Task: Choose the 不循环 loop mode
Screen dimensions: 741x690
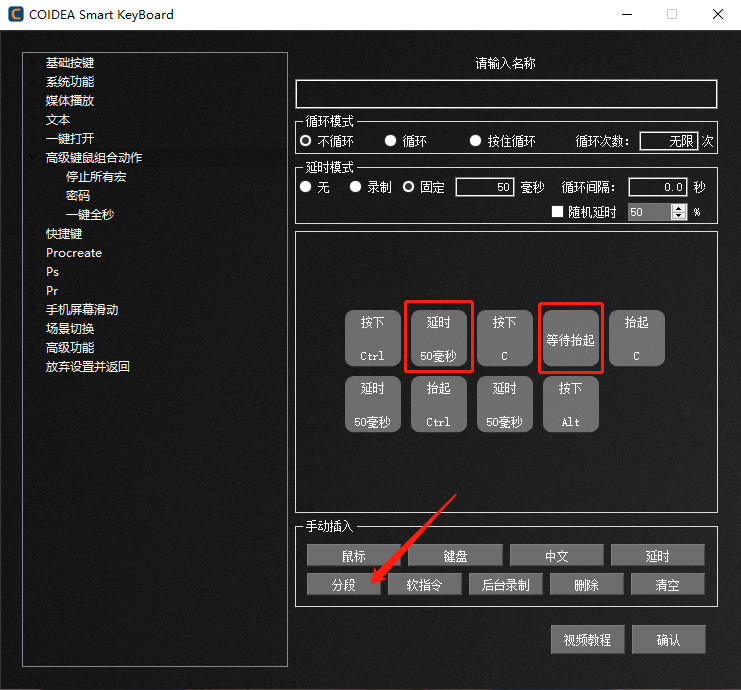Action: click(306, 141)
